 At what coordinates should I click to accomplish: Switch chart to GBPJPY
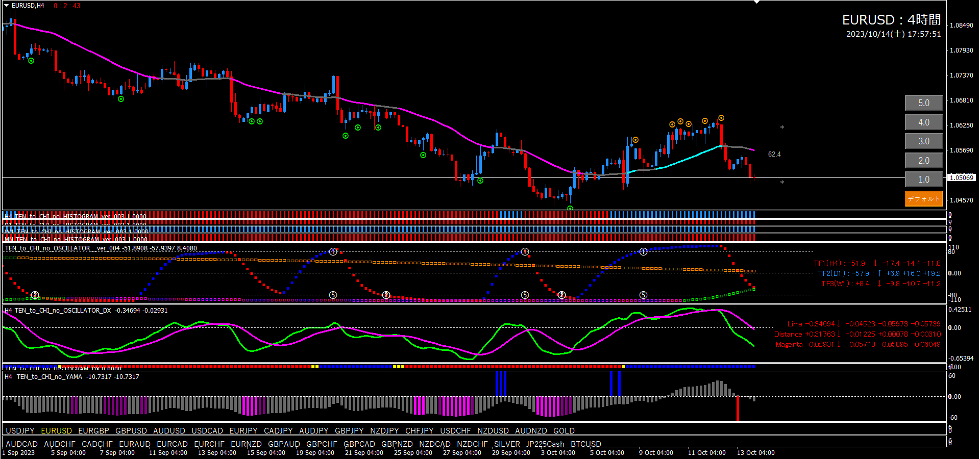(349, 431)
